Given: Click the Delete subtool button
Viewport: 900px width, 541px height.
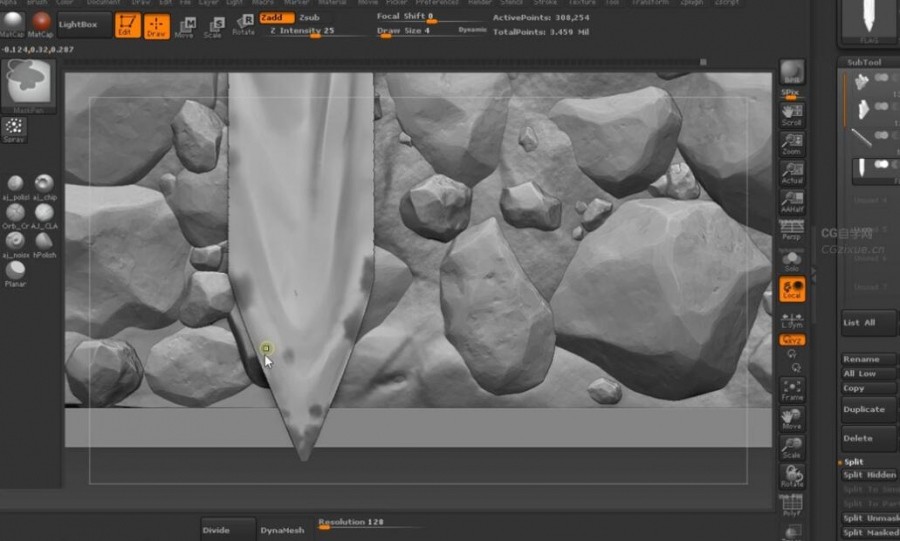Looking at the screenshot, I should (869, 438).
